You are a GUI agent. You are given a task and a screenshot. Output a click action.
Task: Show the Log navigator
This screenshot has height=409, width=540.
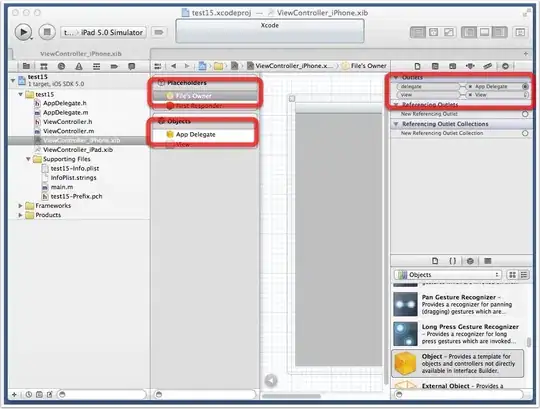coord(132,66)
